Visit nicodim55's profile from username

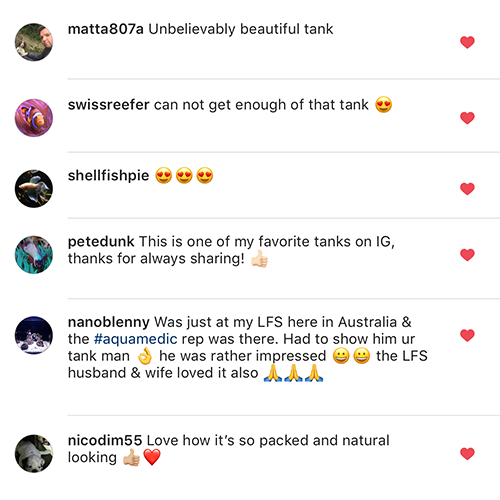coord(105,440)
